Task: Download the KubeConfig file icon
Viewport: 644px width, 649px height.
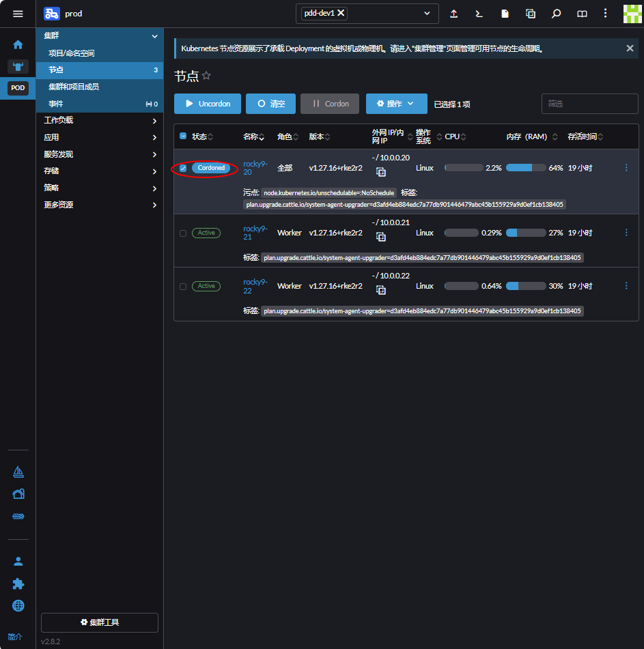Action: pos(505,14)
